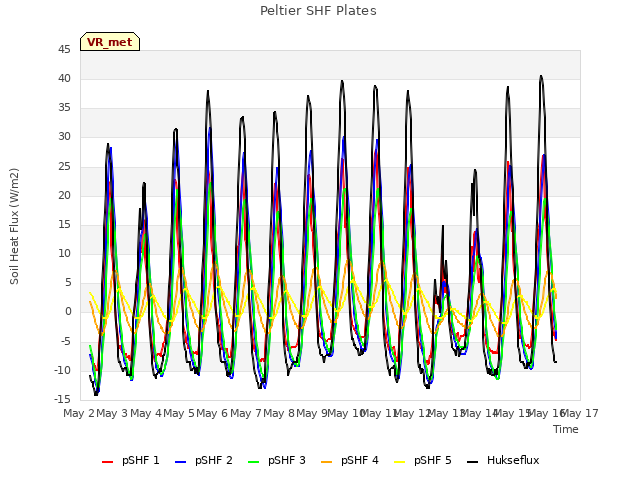Click the May 17 x-axis tick label
The width and height of the screenshot is (640, 480).
point(580,413)
